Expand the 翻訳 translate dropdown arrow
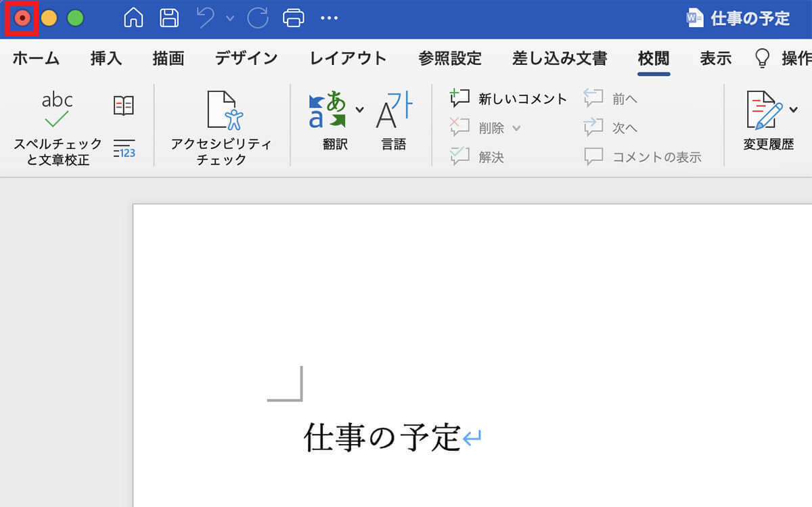Screen dimensions: 812x507 click(359, 110)
